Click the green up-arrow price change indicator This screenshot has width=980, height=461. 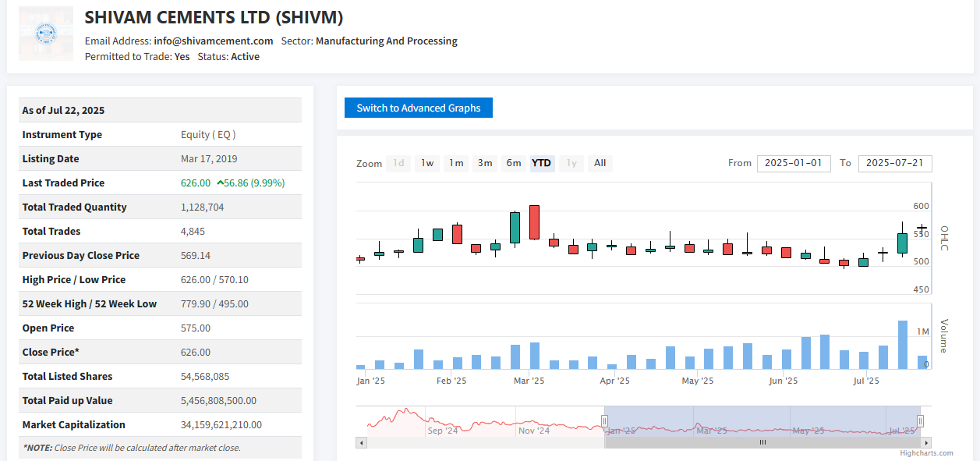[x=221, y=183]
